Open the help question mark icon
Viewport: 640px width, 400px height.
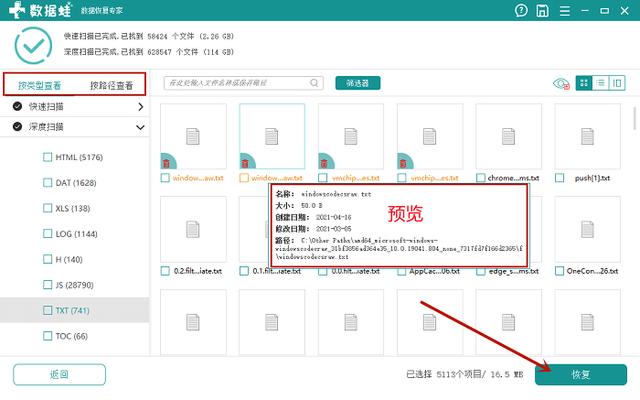coord(521,10)
